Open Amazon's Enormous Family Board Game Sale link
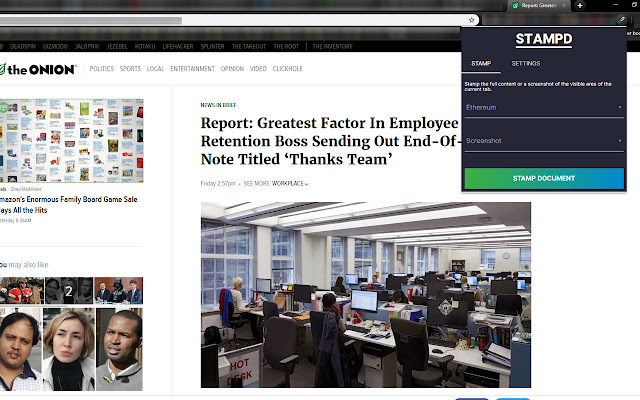Image resolution: width=640 pixels, height=400 pixels. click(x=69, y=204)
